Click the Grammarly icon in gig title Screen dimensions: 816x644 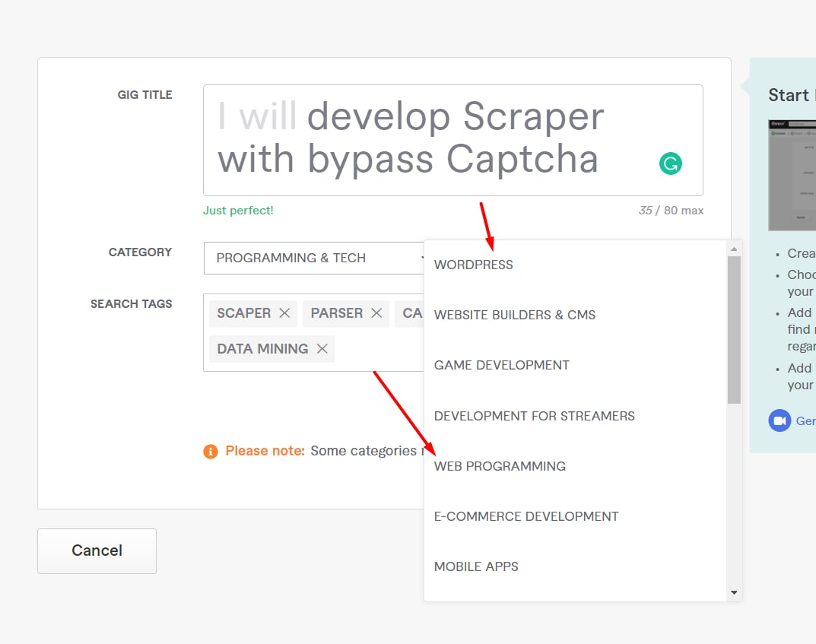tap(670, 163)
